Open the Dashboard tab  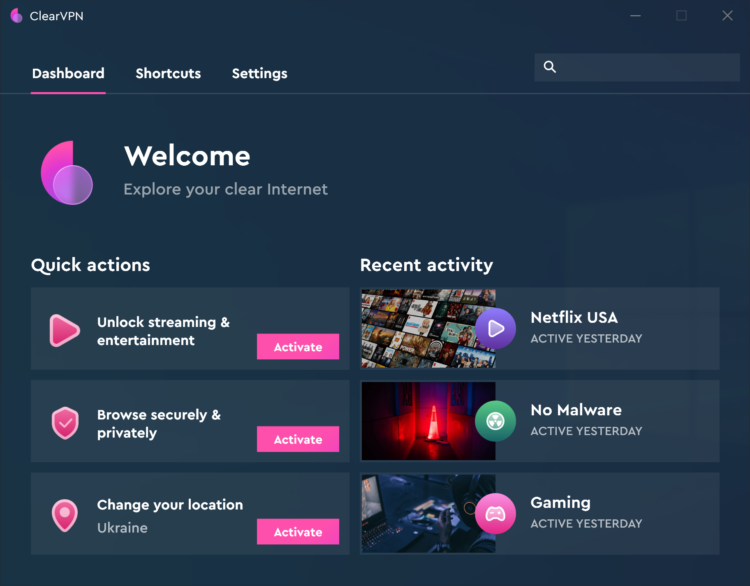[68, 73]
